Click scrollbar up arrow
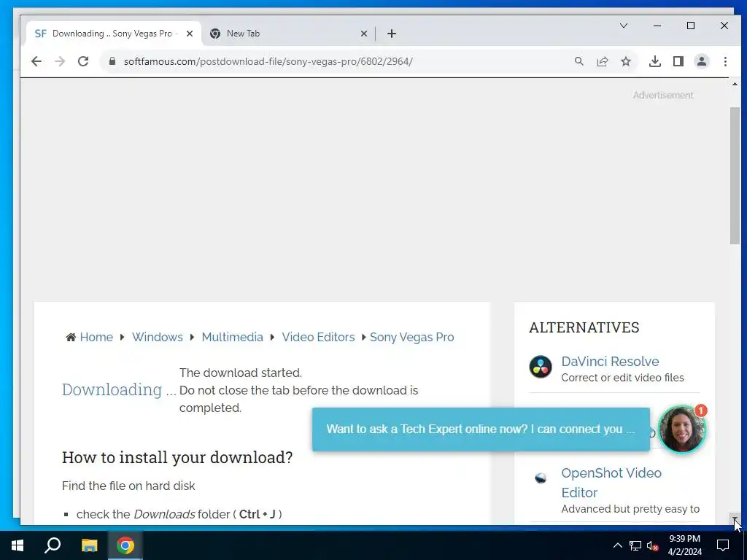The height and width of the screenshot is (560, 747). coord(735,85)
